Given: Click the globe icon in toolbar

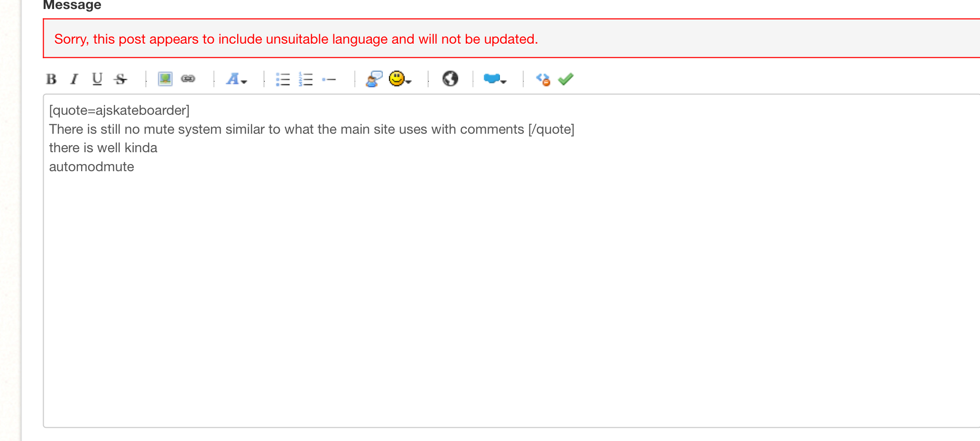Looking at the screenshot, I should click(x=450, y=79).
